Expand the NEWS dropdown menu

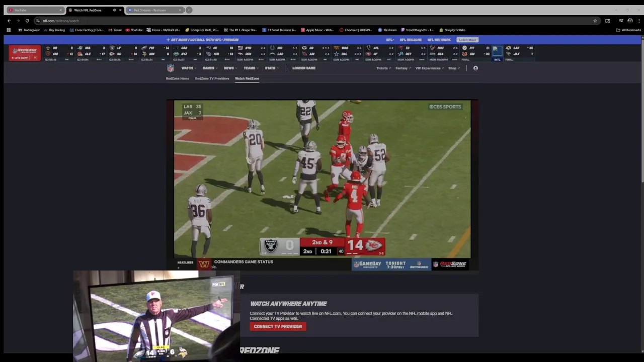pyautogui.click(x=230, y=68)
